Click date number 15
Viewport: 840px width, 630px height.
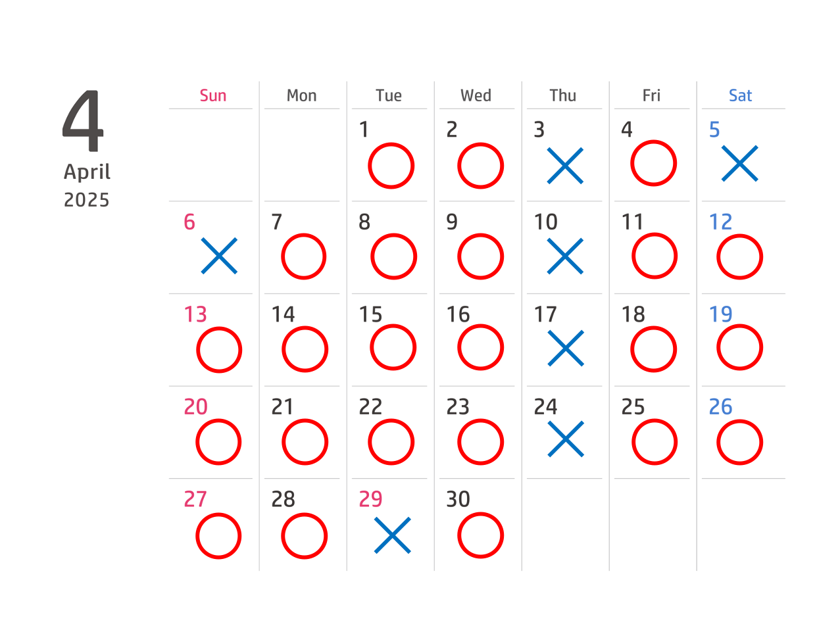coord(370,314)
